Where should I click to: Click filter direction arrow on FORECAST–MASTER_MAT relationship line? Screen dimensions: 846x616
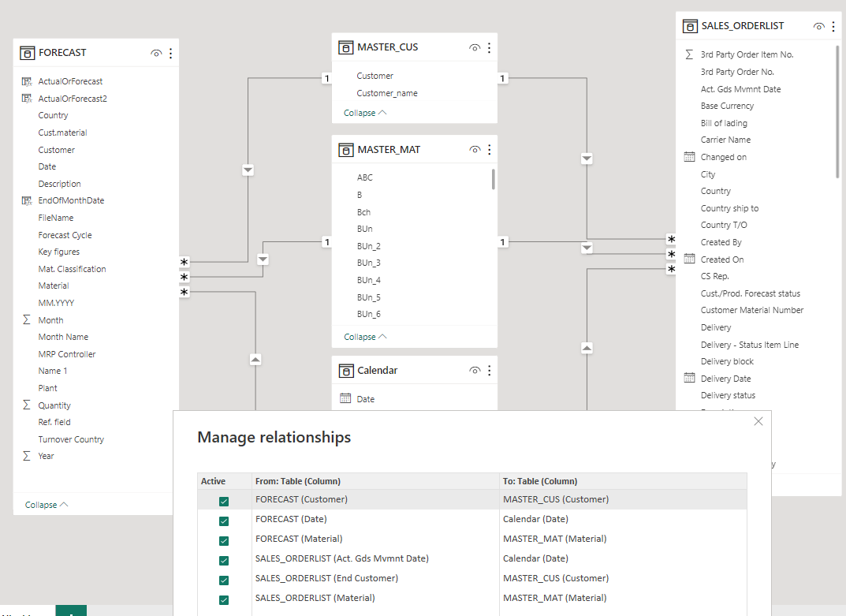tap(263, 259)
